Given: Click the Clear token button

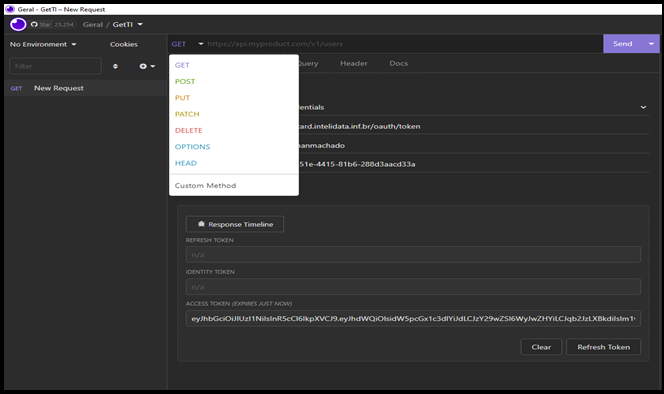Looking at the screenshot, I should [x=541, y=347].
